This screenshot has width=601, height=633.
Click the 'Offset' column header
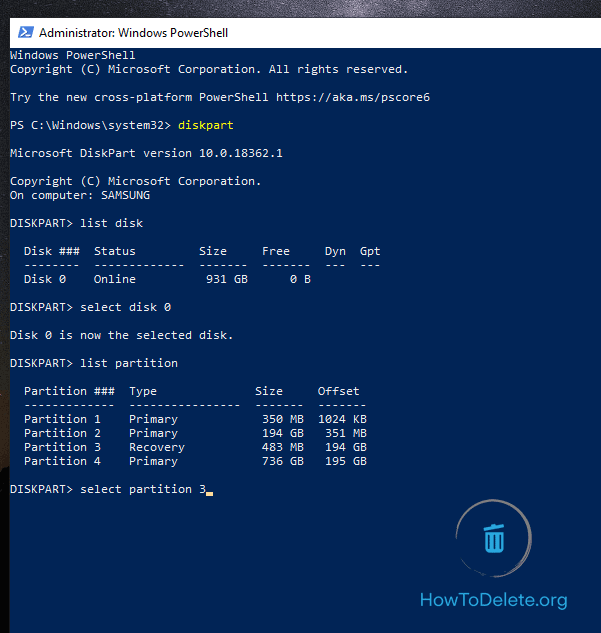point(338,391)
